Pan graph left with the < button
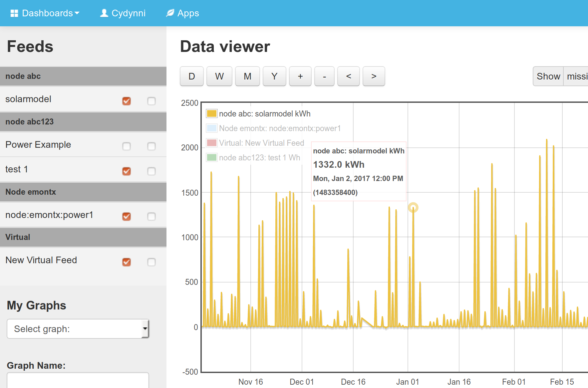The height and width of the screenshot is (388, 588). tap(349, 76)
